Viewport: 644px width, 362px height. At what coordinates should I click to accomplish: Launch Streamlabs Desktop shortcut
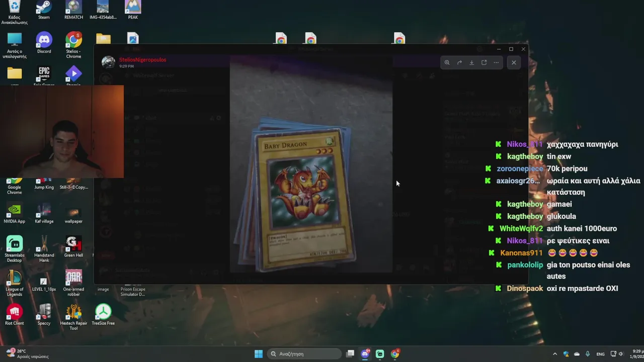click(x=15, y=249)
